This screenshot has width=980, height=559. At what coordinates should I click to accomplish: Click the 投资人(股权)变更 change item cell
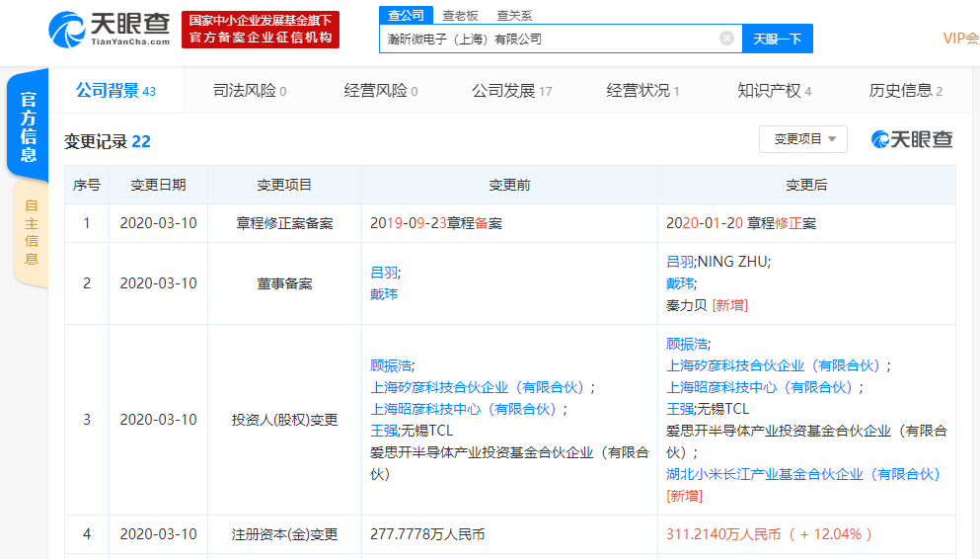[x=284, y=420]
